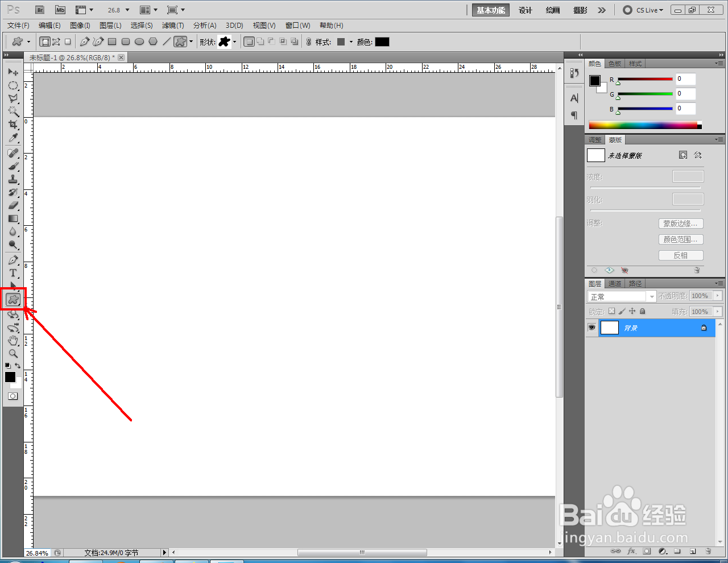Select the Magic Wand tool
This screenshot has width=728, height=563.
click(13, 111)
